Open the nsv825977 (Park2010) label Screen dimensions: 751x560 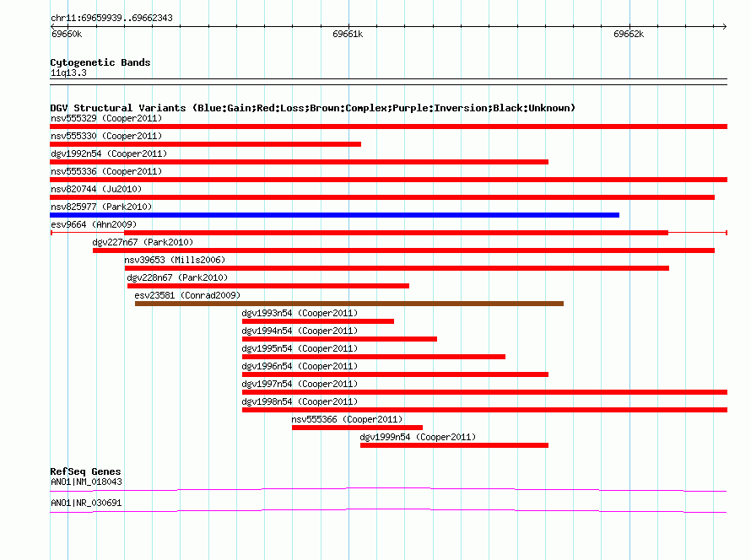coord(101,207)
